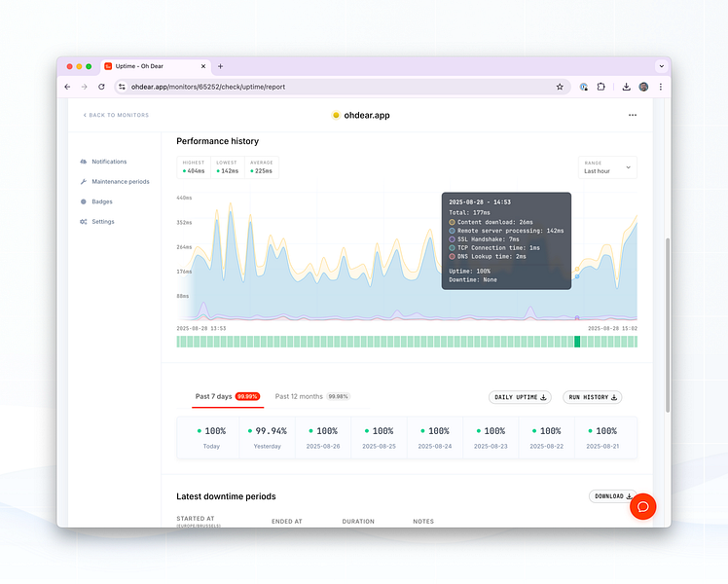Click the Notifications bell icon
Screen dimensions: 728x584
(84, 162)
